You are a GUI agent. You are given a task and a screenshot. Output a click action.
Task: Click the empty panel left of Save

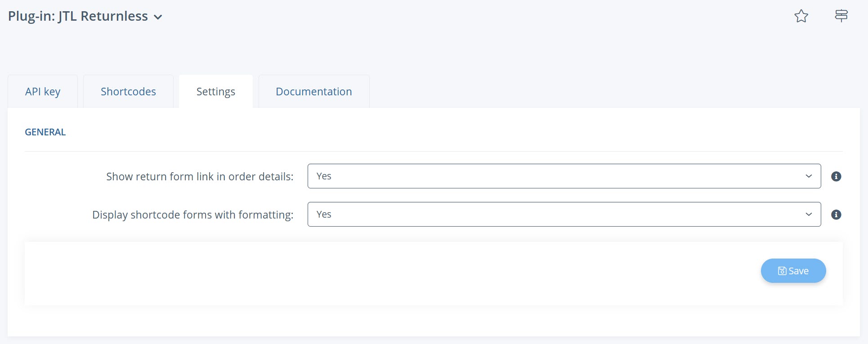point(360,273)
